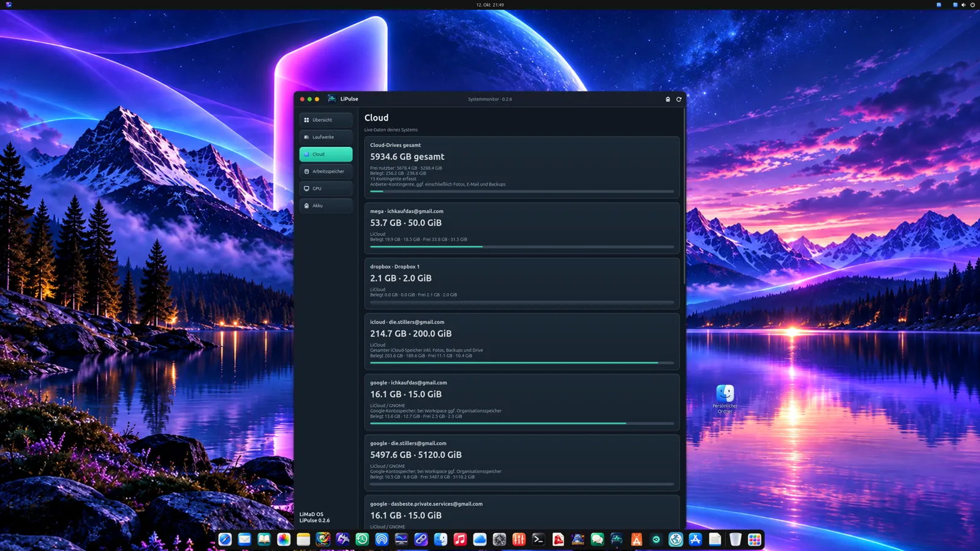Open the Übersicht overview page
This screenshot has height=551, width=980.
[326, 120]
